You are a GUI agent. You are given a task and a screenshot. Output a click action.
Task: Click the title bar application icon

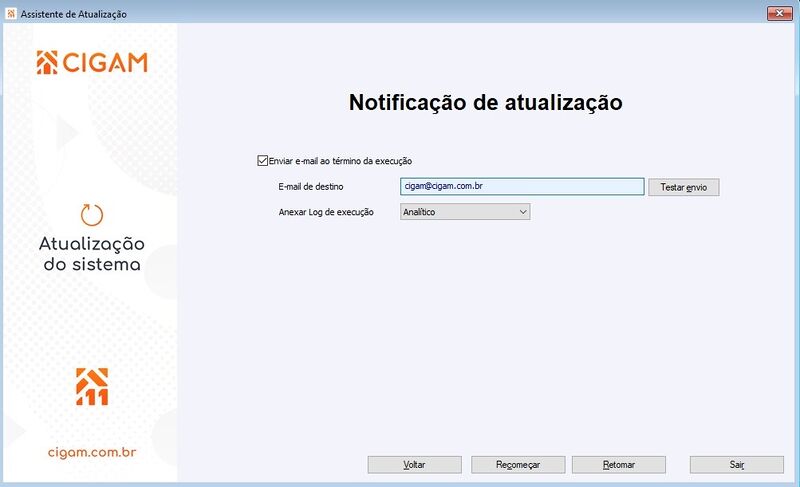tap(11, 14)
